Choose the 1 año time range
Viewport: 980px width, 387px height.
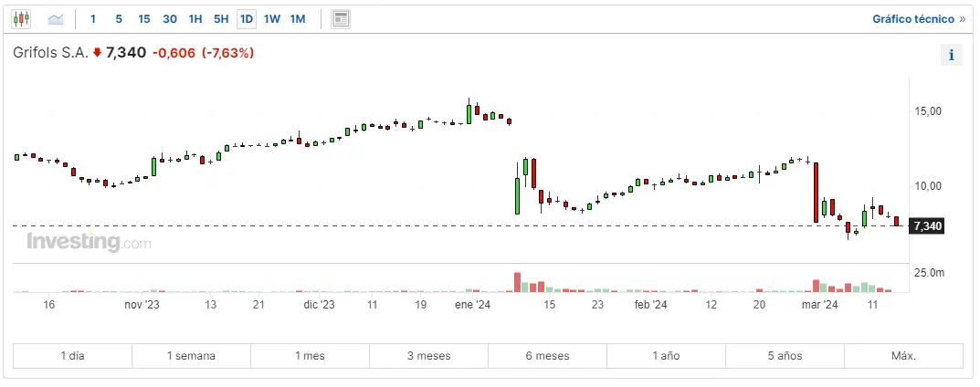click(666, 356)
